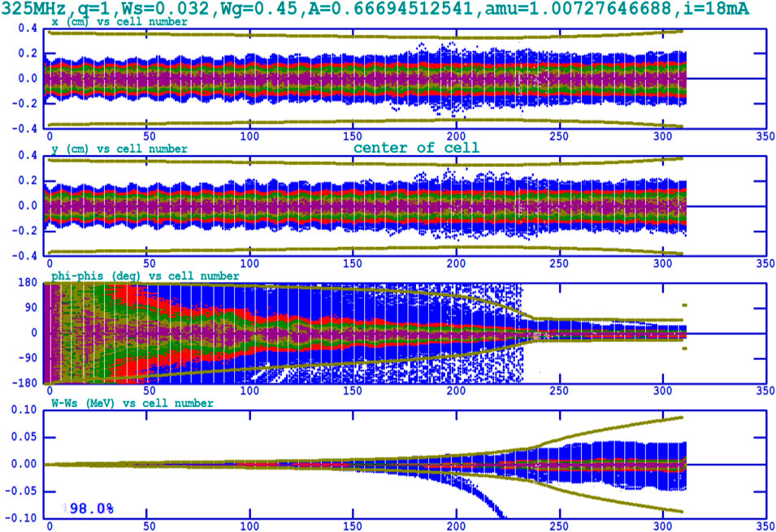The image size is (776, 532).
Task: Click the 90 tick on the phi-phis axis
Action: pos(31,308)
